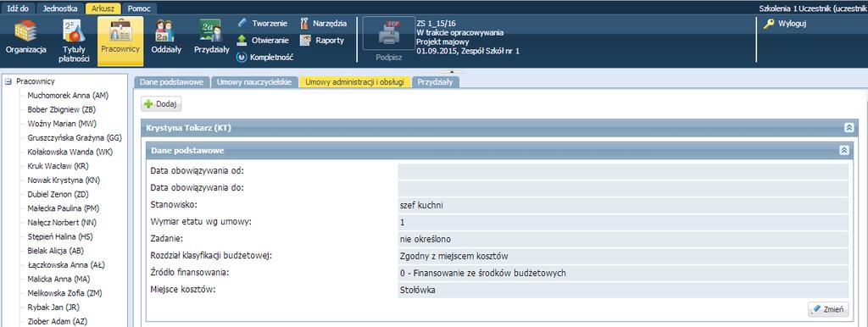Click the 'Stołówka' cost place value
The image size is (868, 327).
click(x=417, y=290)
